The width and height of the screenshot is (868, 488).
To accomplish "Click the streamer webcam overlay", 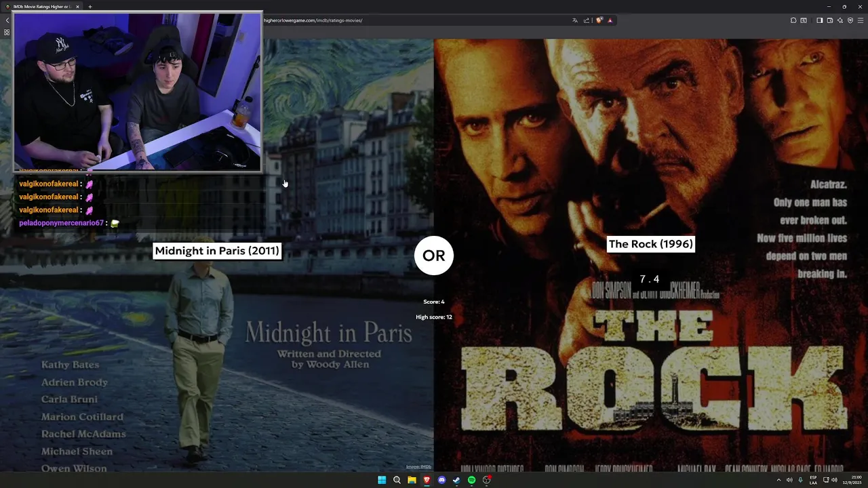I will (x=138, y=92).
